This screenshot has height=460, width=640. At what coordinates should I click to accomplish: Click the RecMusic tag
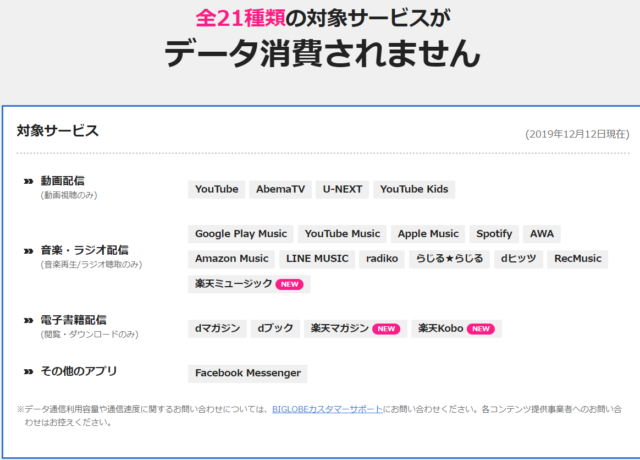578,259
